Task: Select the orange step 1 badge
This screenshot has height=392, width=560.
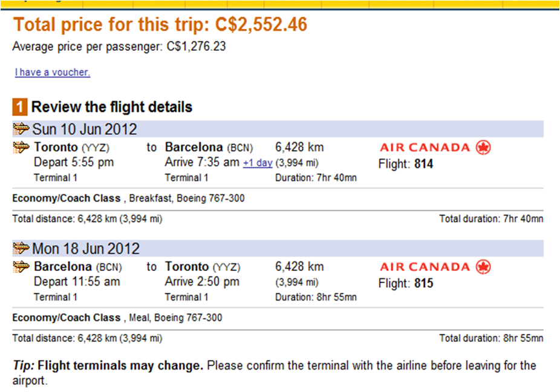Action: click(x=20, y=106)
